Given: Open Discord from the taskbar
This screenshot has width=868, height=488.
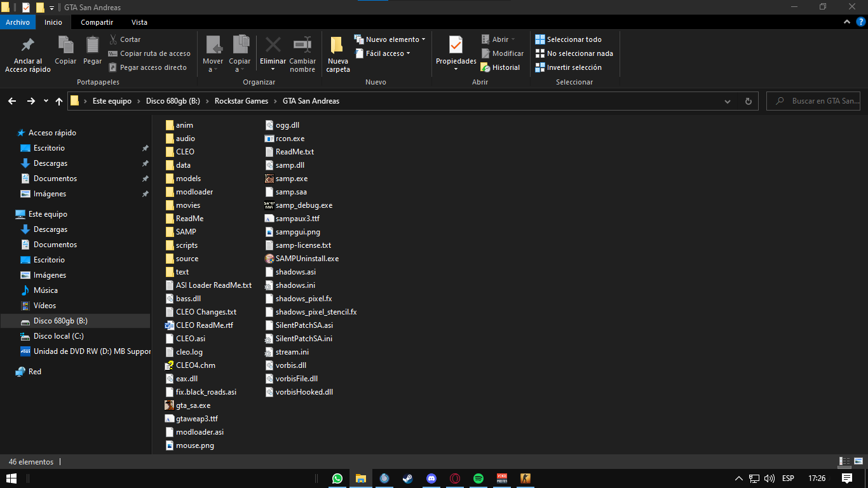Looking at the screenshot, I should pos(431,478).
